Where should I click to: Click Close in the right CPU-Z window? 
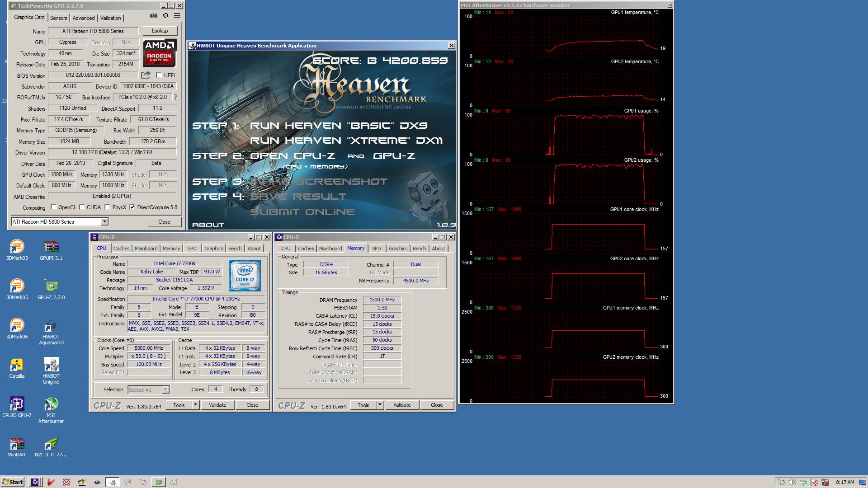tap(437, 405)
